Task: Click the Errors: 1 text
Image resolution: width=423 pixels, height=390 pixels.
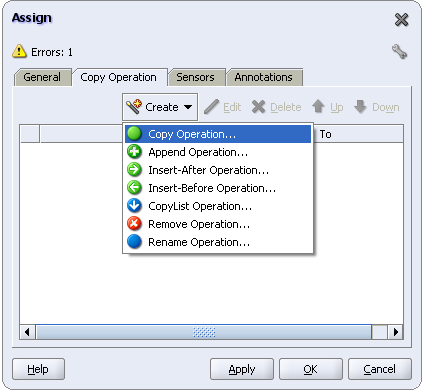Action: (x=52, y=52)
